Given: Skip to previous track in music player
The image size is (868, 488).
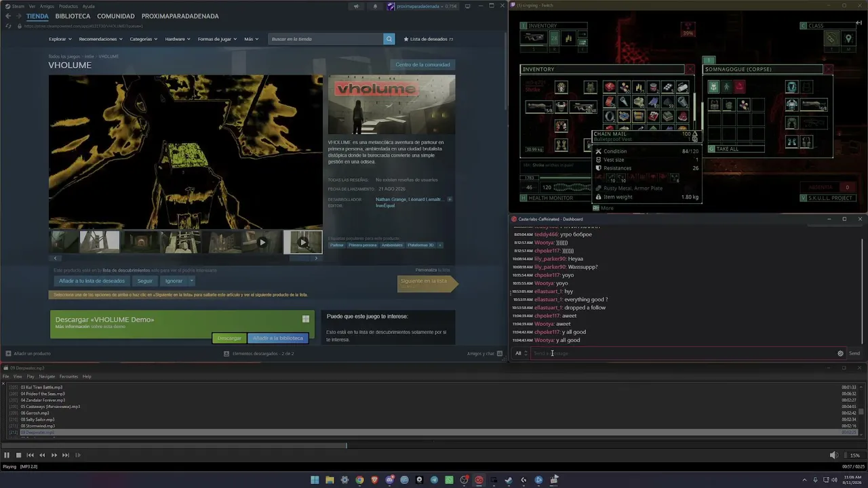Looking at the screenshot, I should click(31, 455).
